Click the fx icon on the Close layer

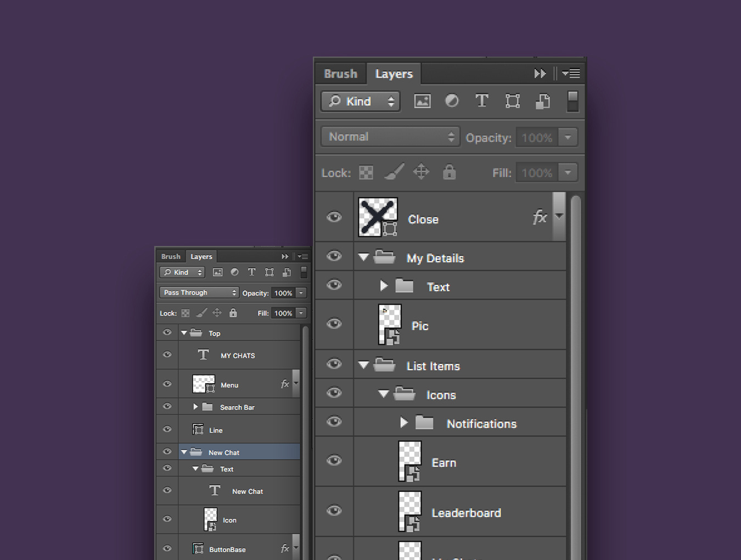pyautogui.click(x=540, y=217)
